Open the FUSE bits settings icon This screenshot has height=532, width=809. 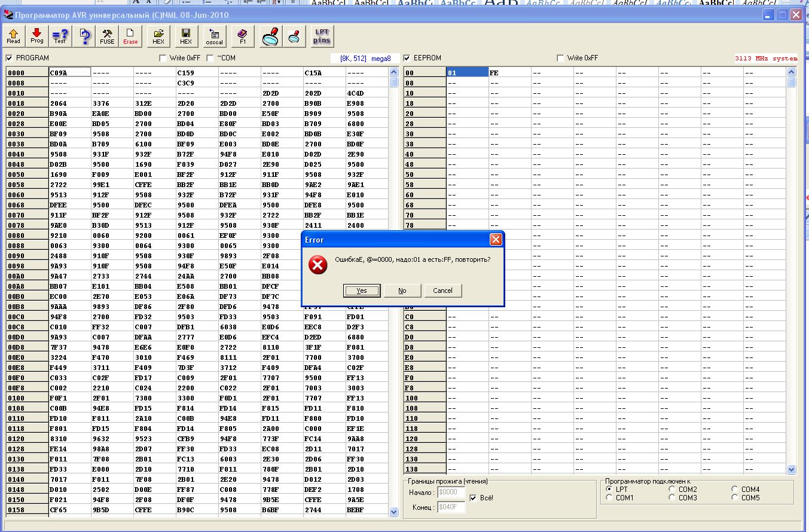107,36
